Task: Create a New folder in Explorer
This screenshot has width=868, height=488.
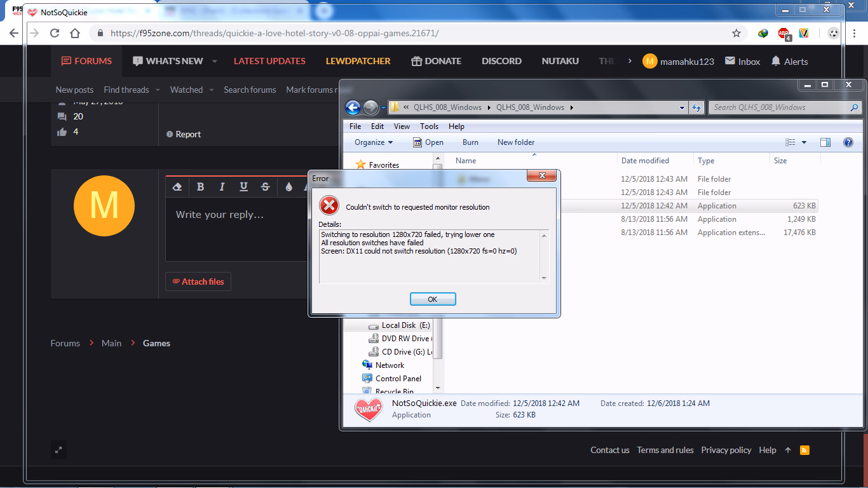Action: [x=516, y=142]
